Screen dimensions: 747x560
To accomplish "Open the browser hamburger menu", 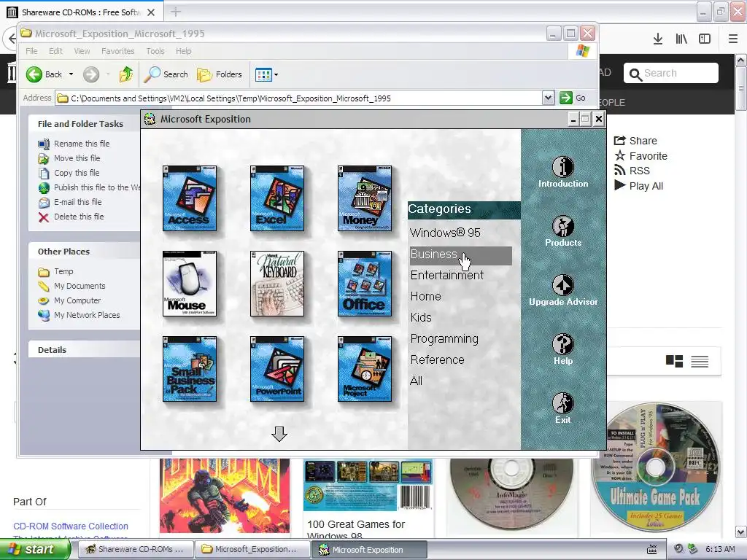I will (733, 39).
